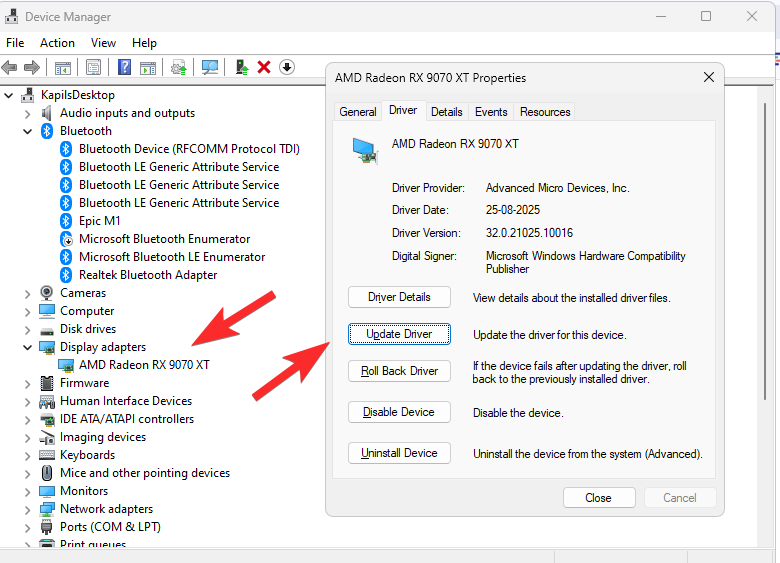Expand the IDE ATA/ATAPI controllers category
The width and height of the screenshot is (780, 563).
pos(27,419)
